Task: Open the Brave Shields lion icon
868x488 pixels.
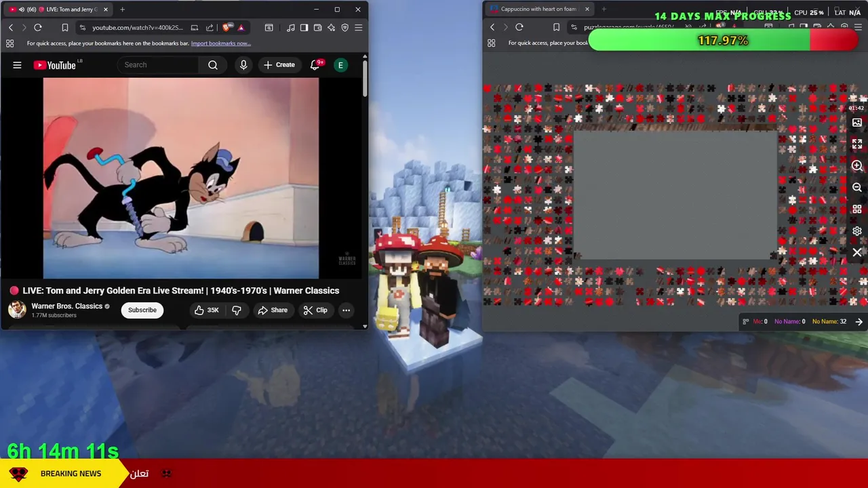Action: 226,28
